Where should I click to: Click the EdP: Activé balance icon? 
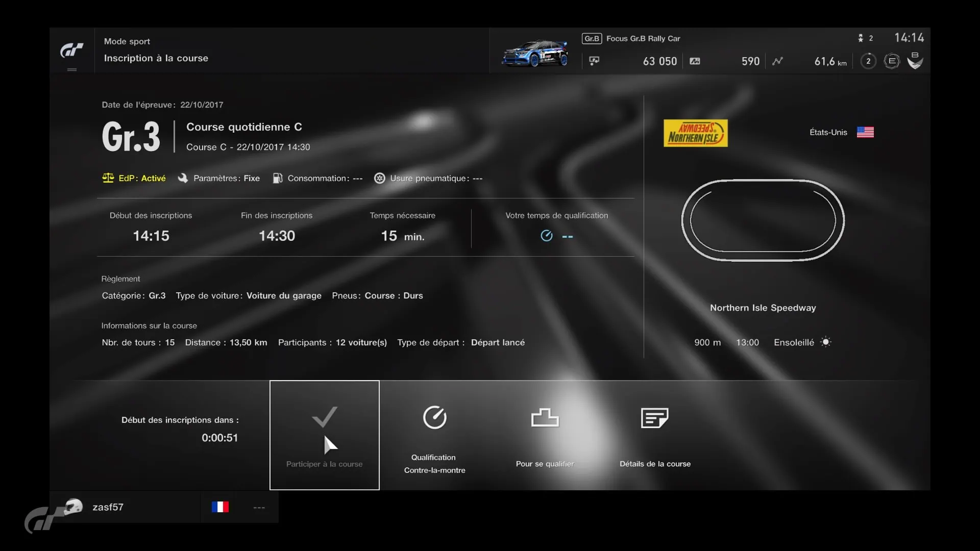click(108, 178)
